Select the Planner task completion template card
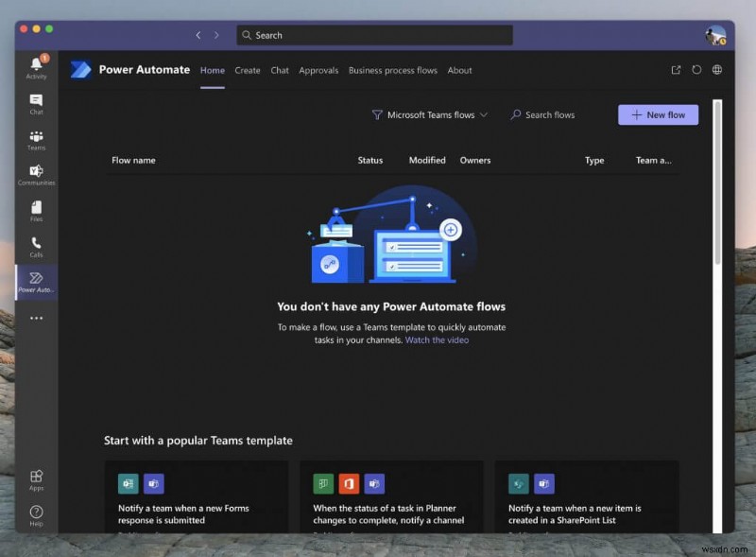This screenshot has height=557, width=756. [x=391, y=501]
